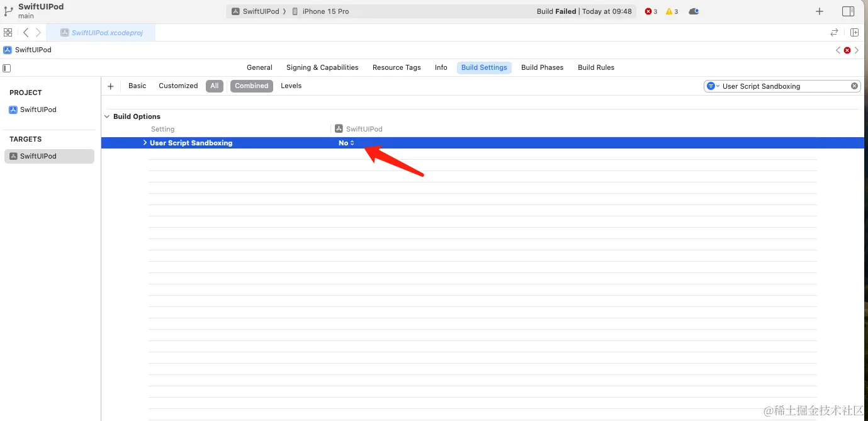Select the SwiftUIPod project breadcrumb

[x=28, y=50]
